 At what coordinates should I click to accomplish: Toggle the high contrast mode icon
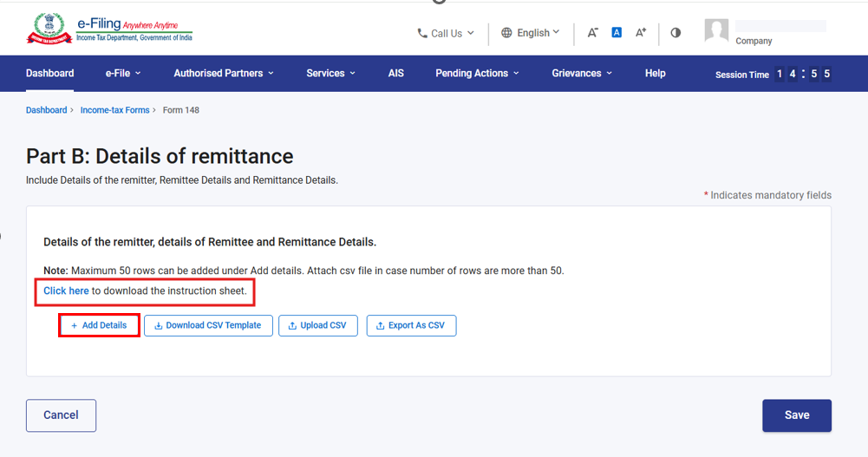coord(675,33)
